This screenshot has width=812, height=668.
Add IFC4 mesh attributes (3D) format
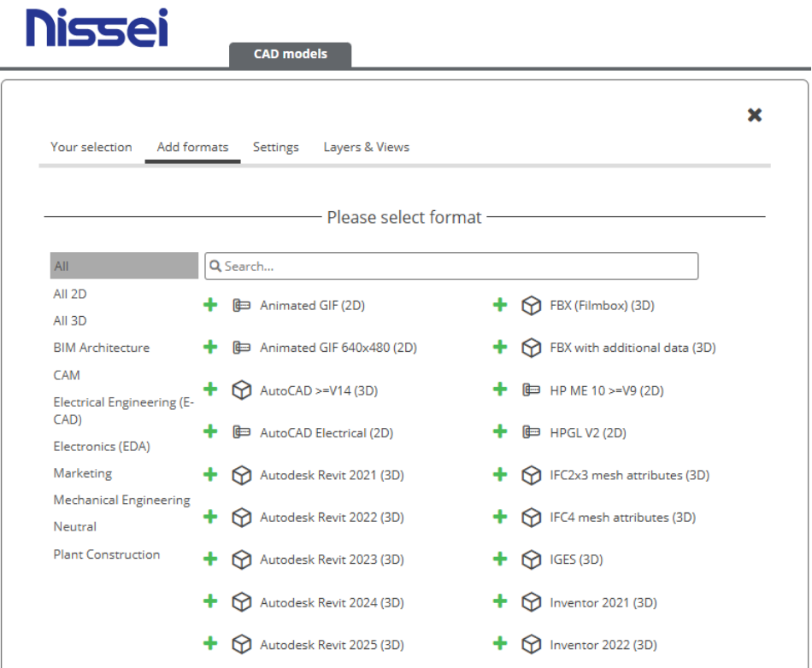click(499, 518)
